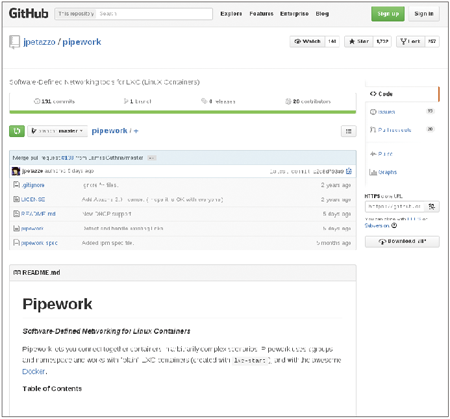Click the README.md header book icon

pyautogui.click(x=17, y=273)
